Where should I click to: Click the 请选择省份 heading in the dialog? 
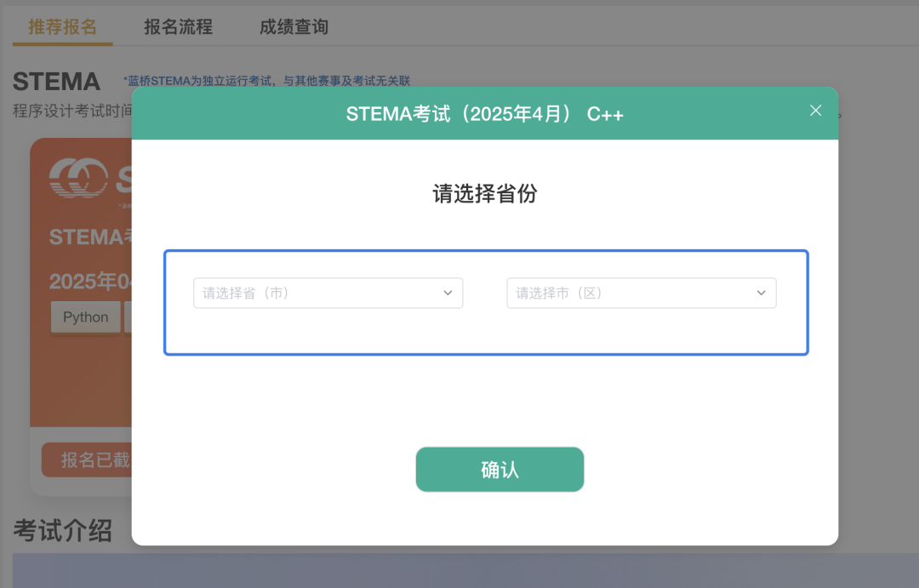pyautogui.click(x=484, y=194)
